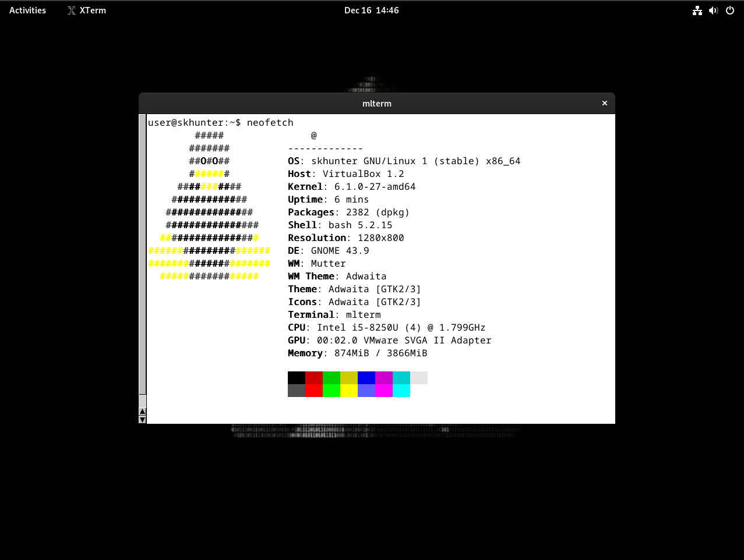Click the scrollbar down arrow in mlterm
The image size is (744, 560).
pos(142,419)
